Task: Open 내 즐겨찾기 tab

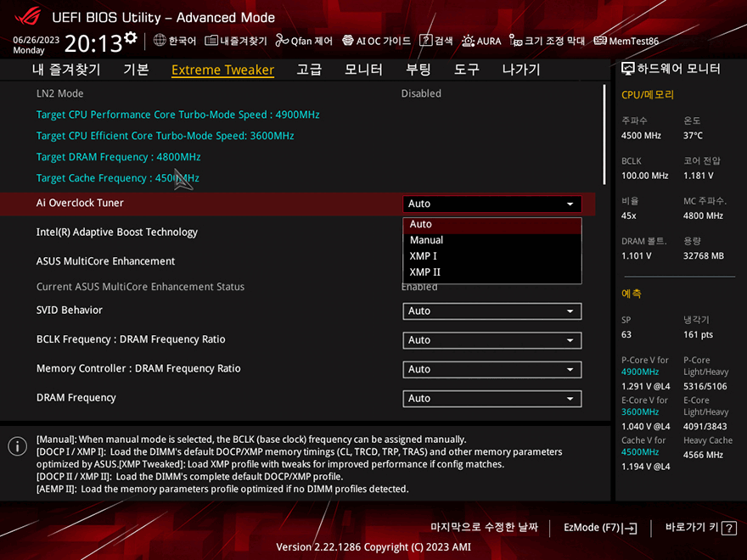Action: coord(66,70)
